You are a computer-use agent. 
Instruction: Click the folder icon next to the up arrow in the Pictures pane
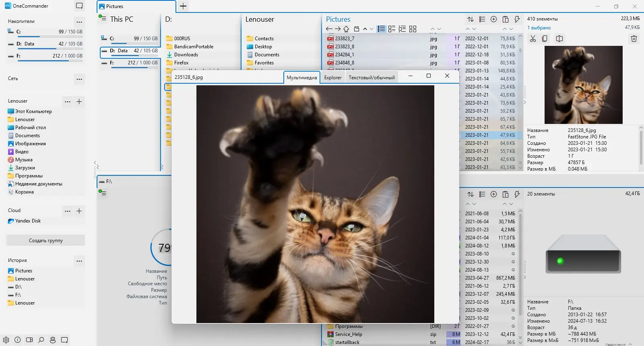click(357, 29)
